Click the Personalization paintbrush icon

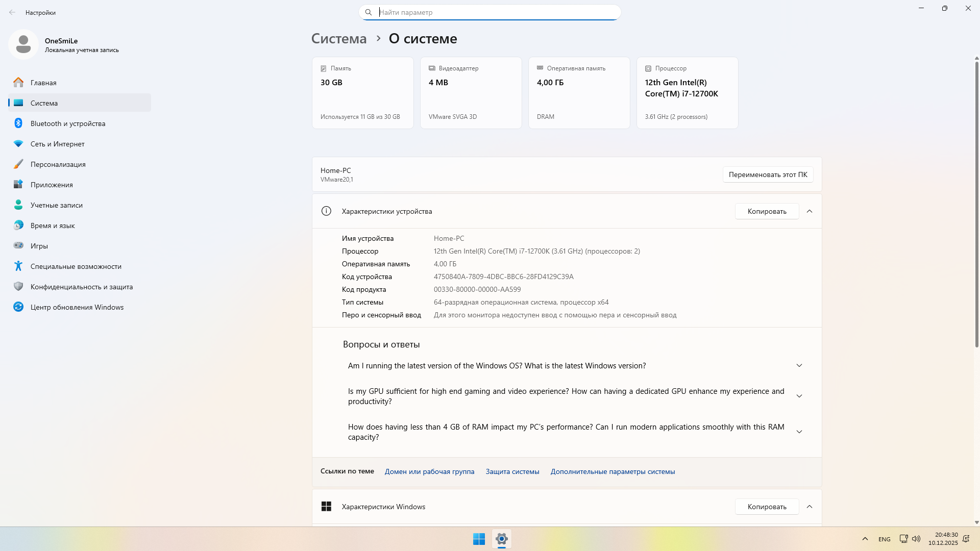(x=18, y=164)
